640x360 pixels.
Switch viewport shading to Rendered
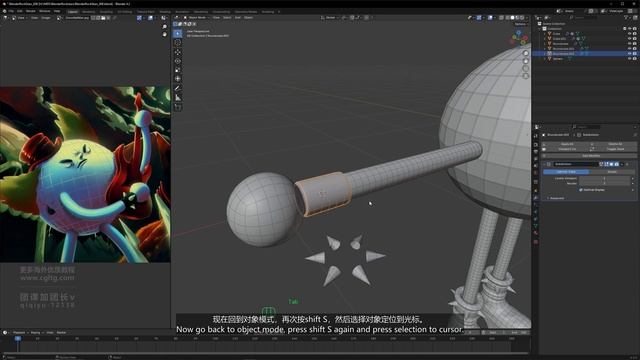(522, 18)
